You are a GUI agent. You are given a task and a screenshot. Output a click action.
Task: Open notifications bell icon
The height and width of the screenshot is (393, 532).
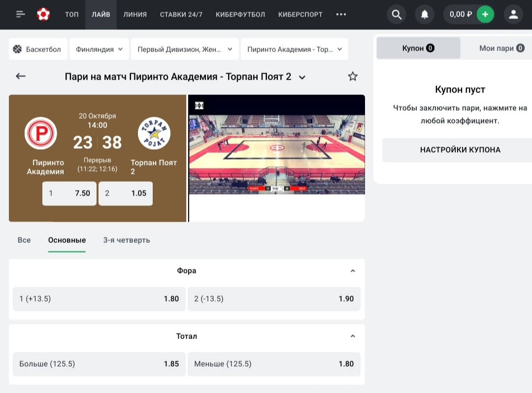click(424, 14)
